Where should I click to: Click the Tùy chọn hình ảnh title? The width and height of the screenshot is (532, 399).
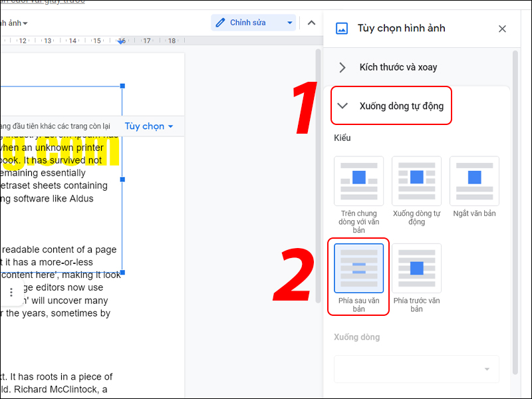pos(402,29)
